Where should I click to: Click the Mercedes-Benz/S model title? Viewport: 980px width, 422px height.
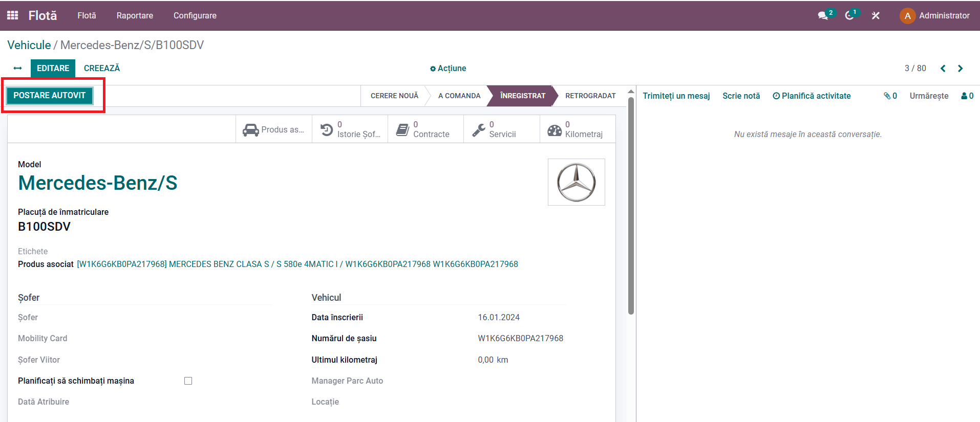98,183
